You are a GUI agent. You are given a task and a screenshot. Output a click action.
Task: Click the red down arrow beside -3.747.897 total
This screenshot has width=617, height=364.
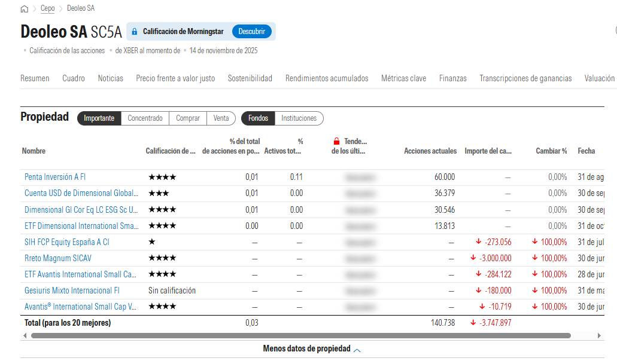473,323
